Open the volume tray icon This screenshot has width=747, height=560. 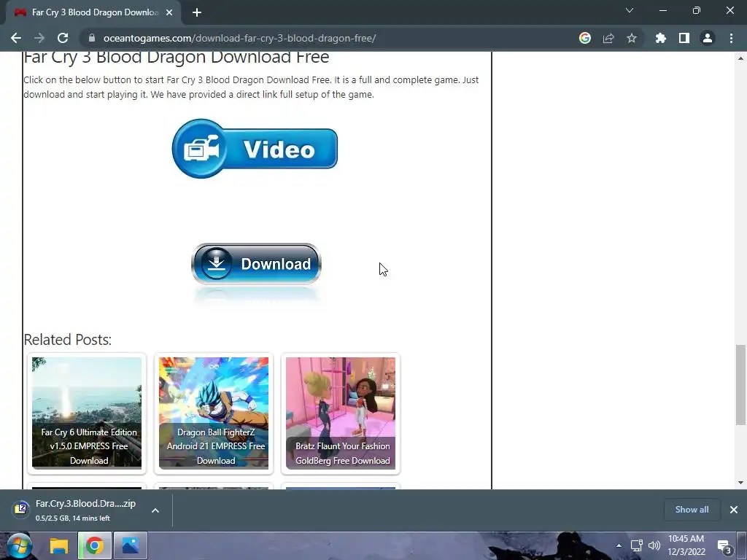[654, 545]
